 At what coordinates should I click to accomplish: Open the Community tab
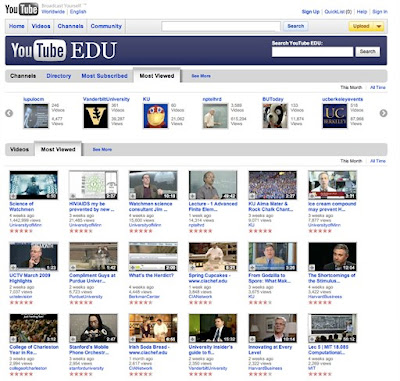tap(106, 26)
